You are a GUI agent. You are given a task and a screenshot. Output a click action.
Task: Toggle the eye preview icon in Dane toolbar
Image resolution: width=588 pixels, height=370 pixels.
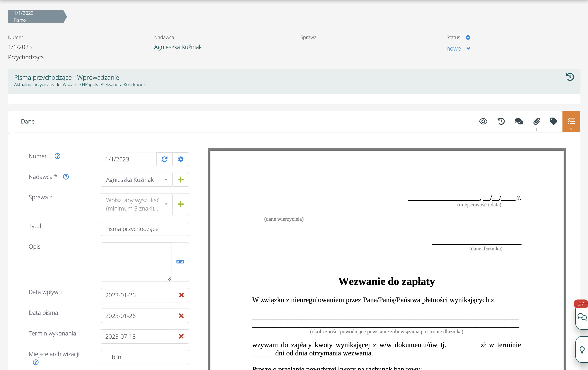(x=483, y=121)
